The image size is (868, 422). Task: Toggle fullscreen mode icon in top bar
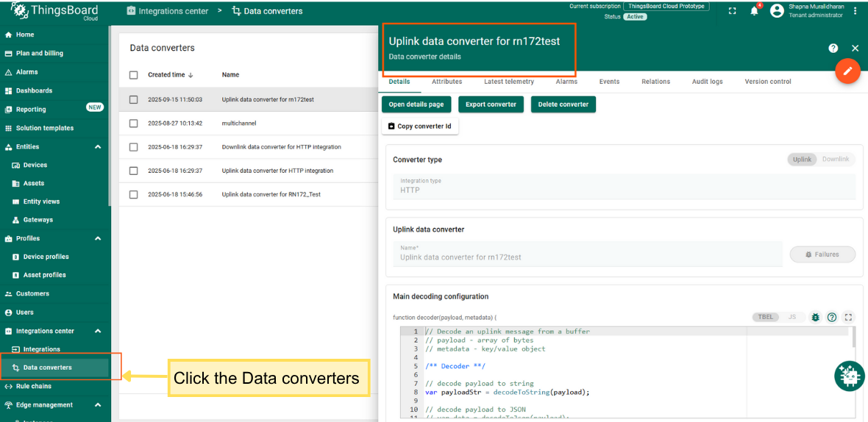pyautogui.click(x=732, y=11)
